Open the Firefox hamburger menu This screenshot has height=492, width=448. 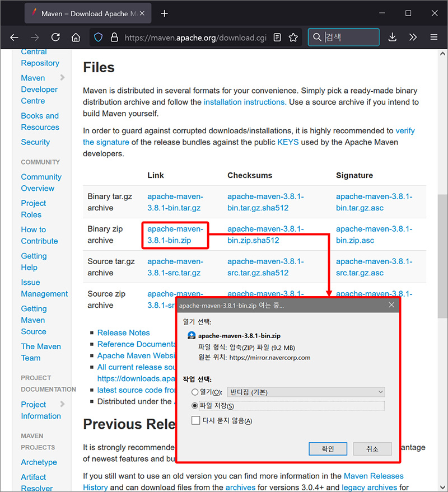[434, 38]
